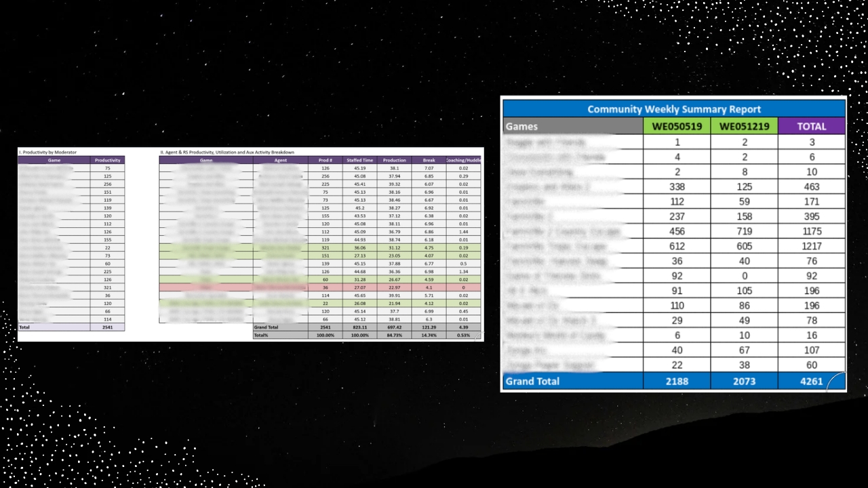Click the 'Game' header in the Productivity by Moderator table
Image resolution: width=868 pixels, height=488 pixels.
coord(54,161)
